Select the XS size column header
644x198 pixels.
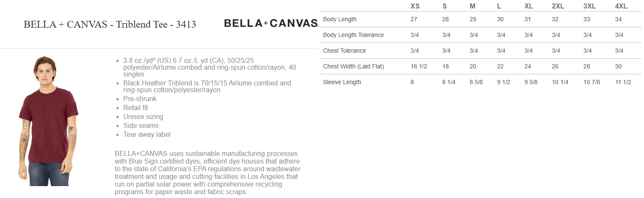[x=415, y=6]
